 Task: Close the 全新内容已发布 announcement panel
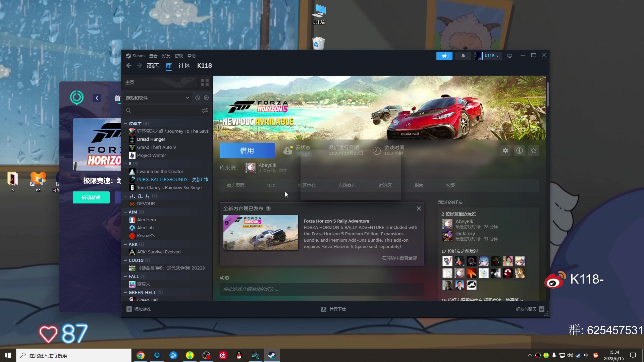(419, 208)
